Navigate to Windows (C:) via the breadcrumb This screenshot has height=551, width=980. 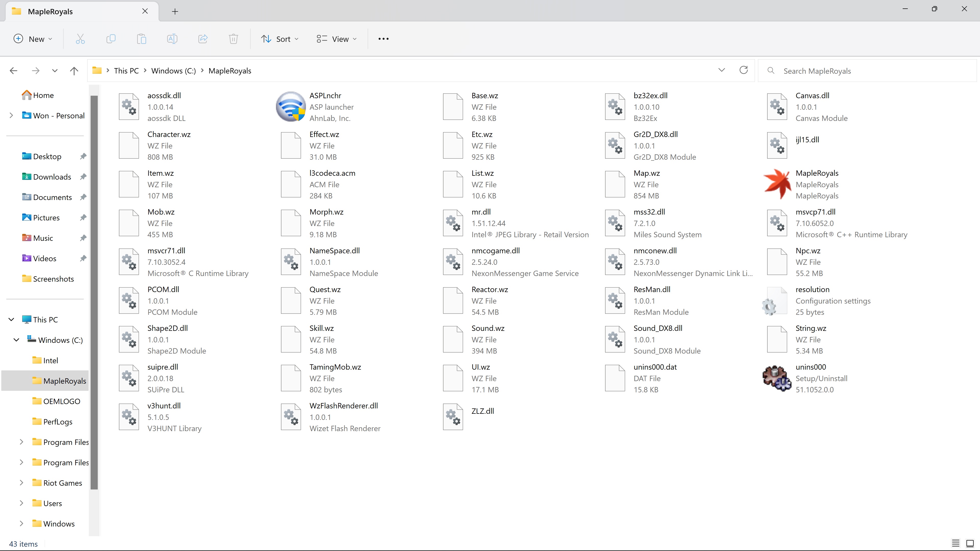[x=173, y=70]
